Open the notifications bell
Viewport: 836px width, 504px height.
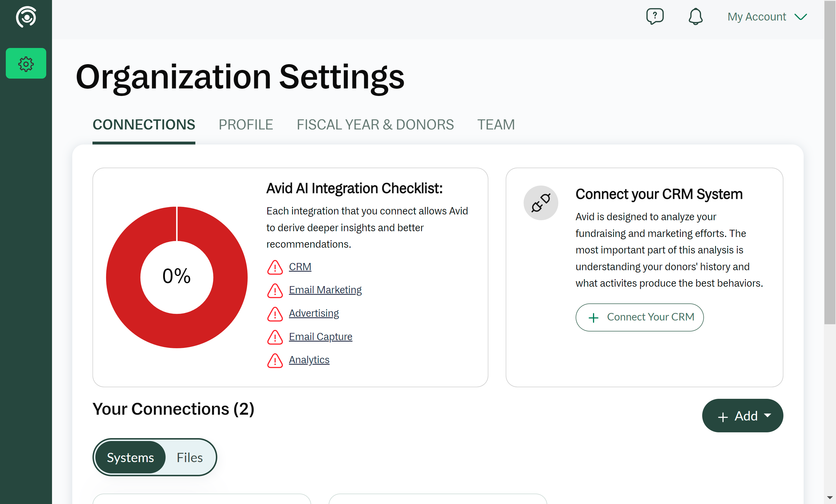(x=695, y=16)
